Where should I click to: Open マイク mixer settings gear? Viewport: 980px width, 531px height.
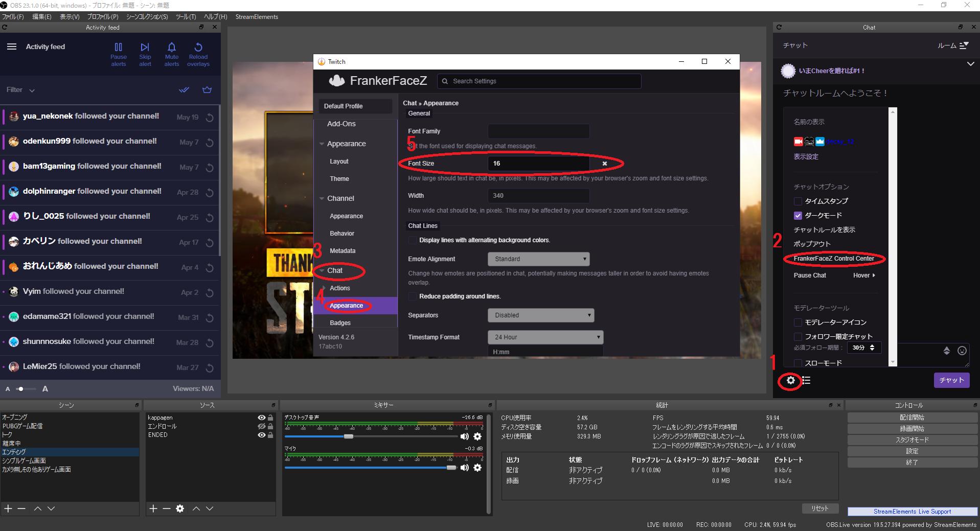tap(477, 468)
